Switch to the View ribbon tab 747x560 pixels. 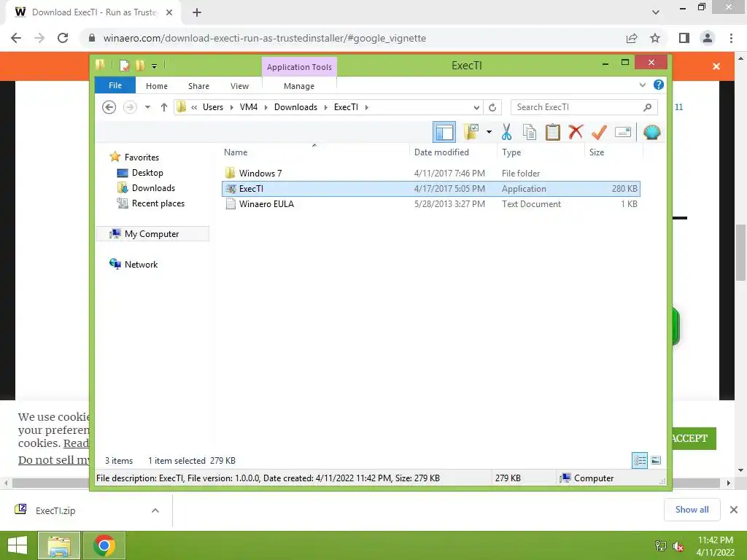239,86
